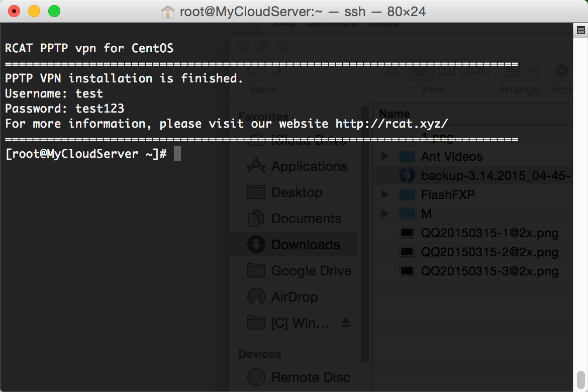Select the backup-3.14.2015 file
The height and width of the screenshot is (392, 588).
485,175
